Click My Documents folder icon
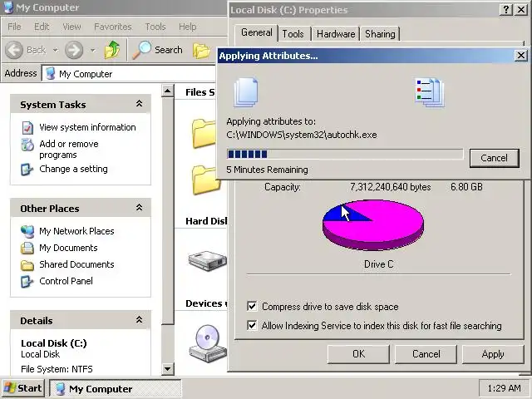The image size is (532, 399). coord(27,249)
